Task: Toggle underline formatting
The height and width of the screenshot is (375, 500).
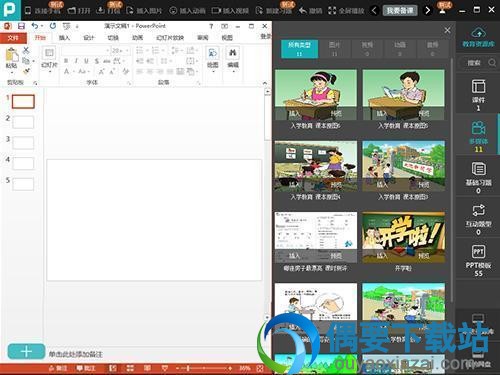Action: [86, 61]
